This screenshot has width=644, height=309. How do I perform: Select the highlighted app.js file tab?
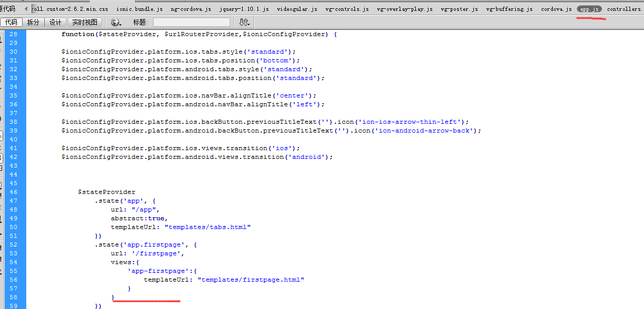(589, 8)
